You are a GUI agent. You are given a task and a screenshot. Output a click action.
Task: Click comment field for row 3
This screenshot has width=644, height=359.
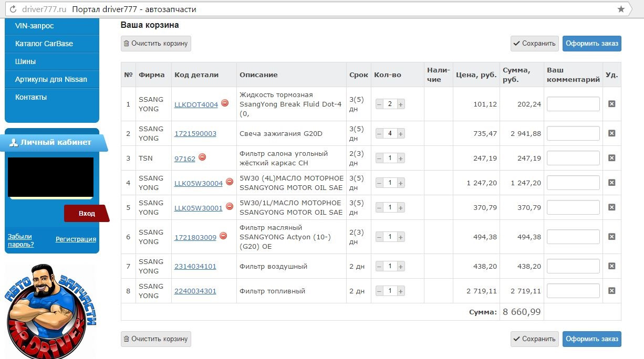tap(573, 158)
